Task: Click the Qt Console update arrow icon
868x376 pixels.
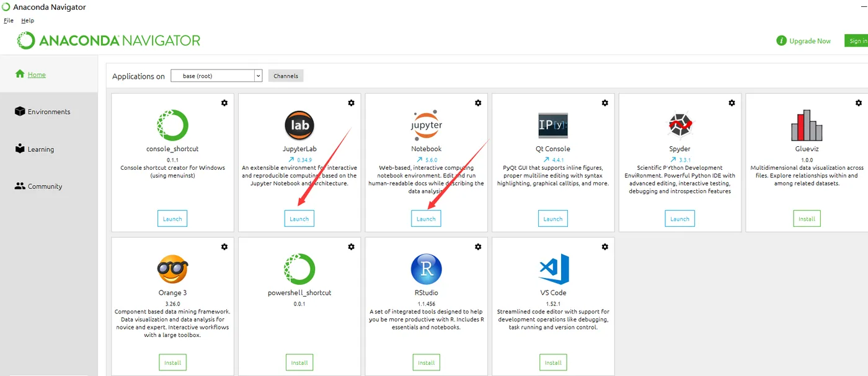Action: [x=546, y=160]
